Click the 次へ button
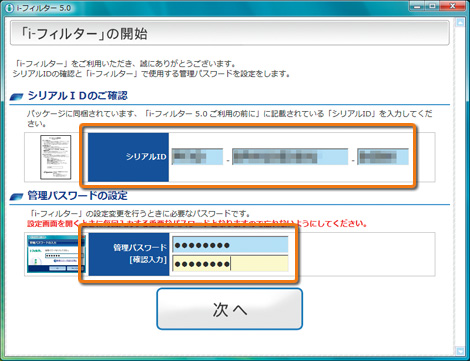Image resolution: width=470 pixels, height=361 pixels. [230, 309]
